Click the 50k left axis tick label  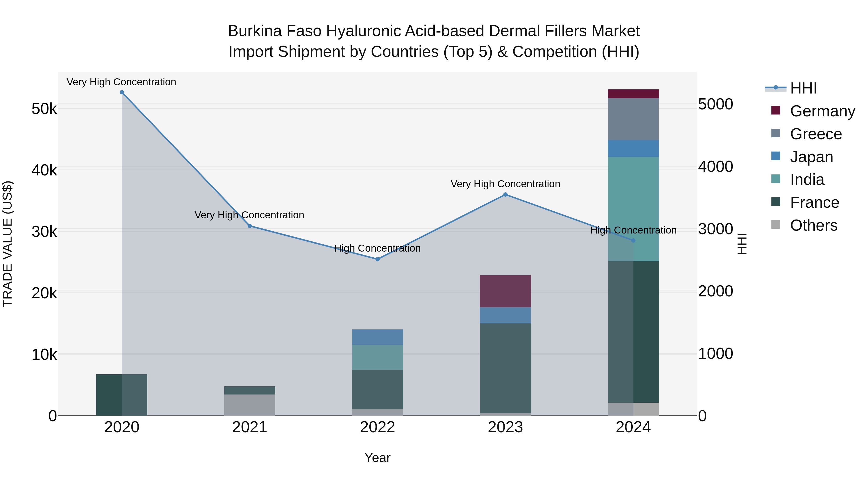click(x=44, y=109)
